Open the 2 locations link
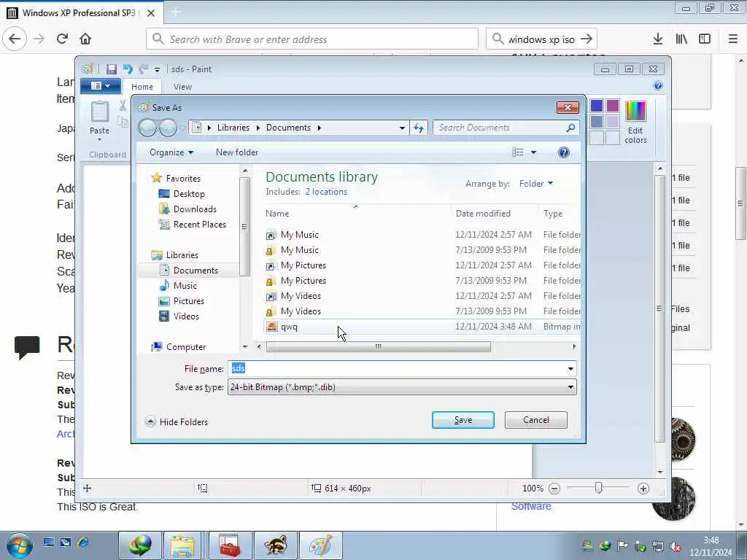 (326, 192)
